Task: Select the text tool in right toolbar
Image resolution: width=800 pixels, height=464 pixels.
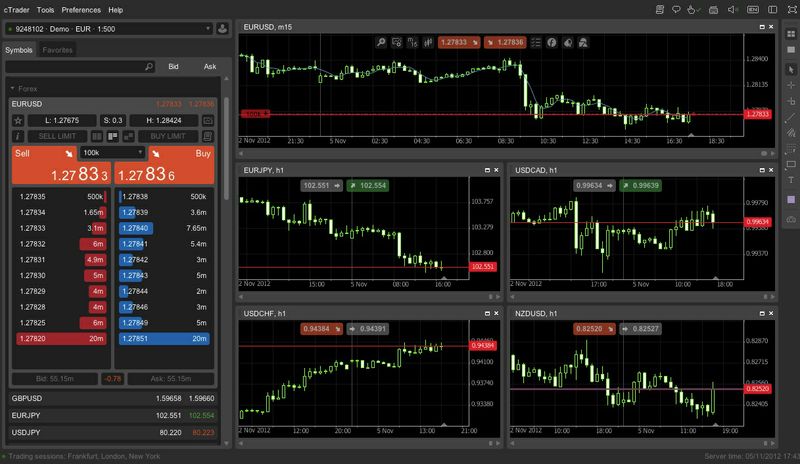Action: [x=791, y=180]
